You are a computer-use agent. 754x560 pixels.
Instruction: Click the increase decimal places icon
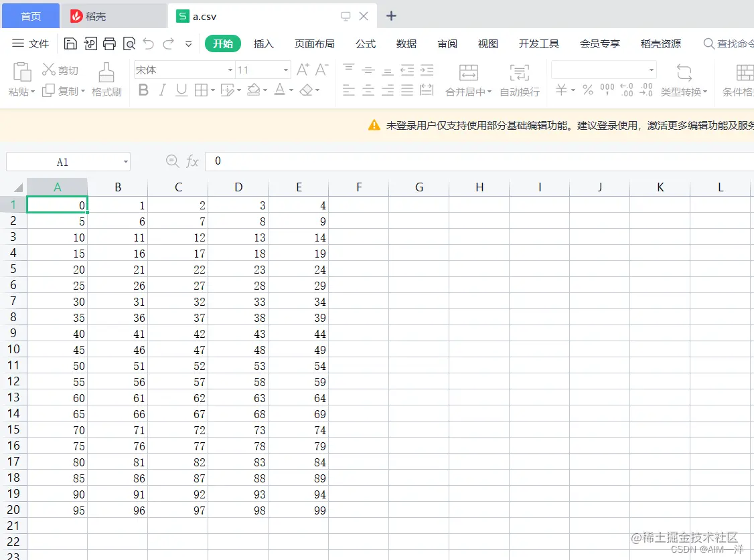coord(627,90)
